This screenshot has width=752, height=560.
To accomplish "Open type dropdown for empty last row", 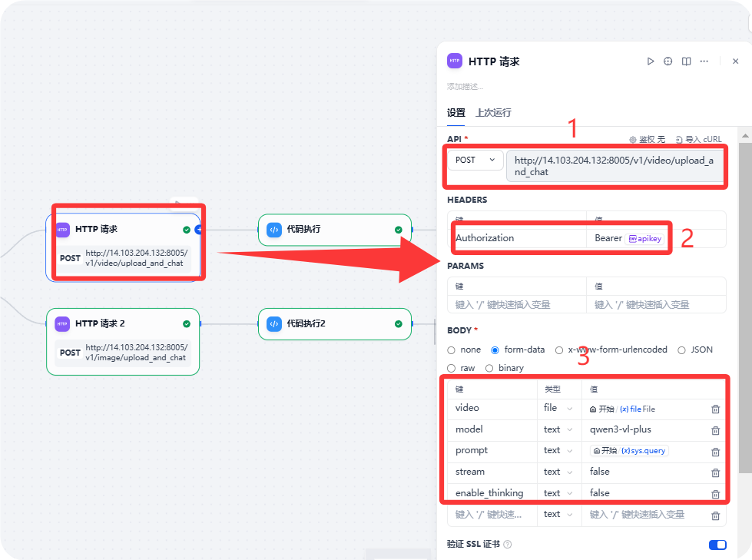I will (x=558, y=515).
